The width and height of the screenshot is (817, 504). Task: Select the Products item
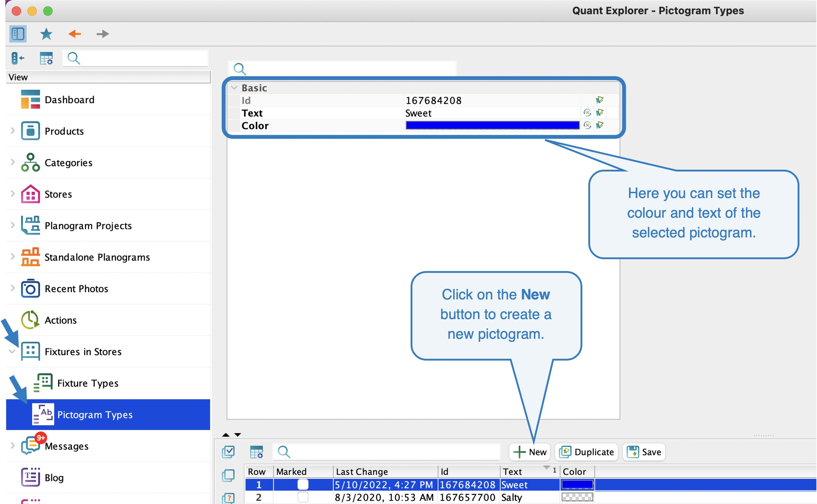pyautogui.click(x=108, y=131)
